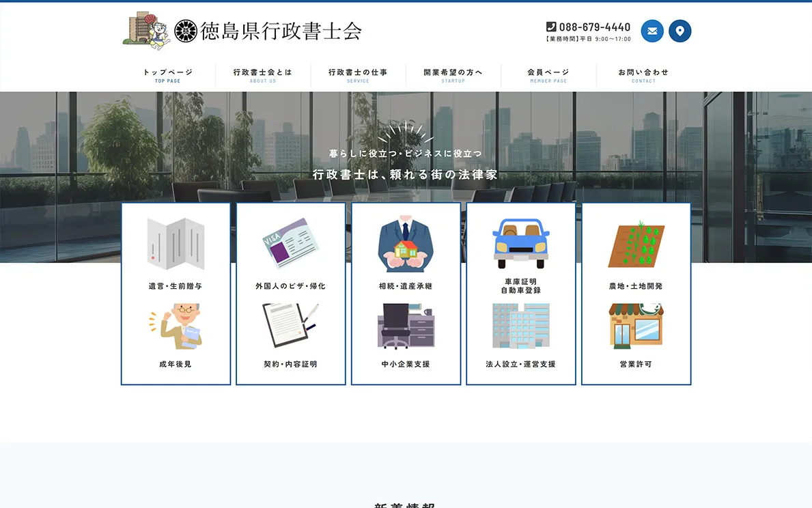The height and width of the screenshot is (508, 812).
Task: Click the map pin location icon
Action: click(x=680, y=31)
